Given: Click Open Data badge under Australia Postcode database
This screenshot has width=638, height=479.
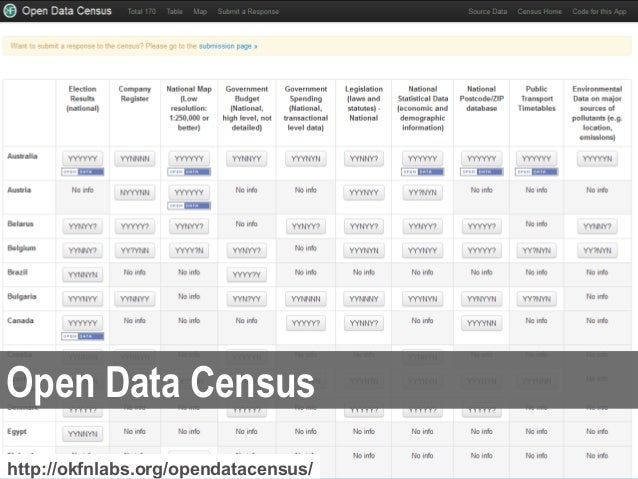Looking at the screenshot, I should tap(482, 172).
